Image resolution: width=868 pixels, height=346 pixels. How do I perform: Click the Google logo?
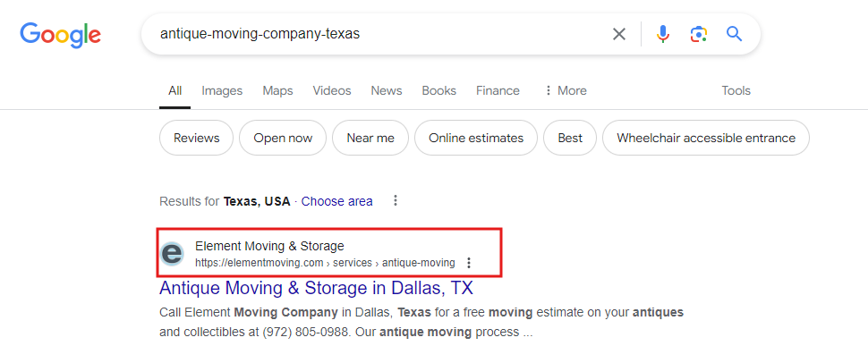click(x=60, y=35)
